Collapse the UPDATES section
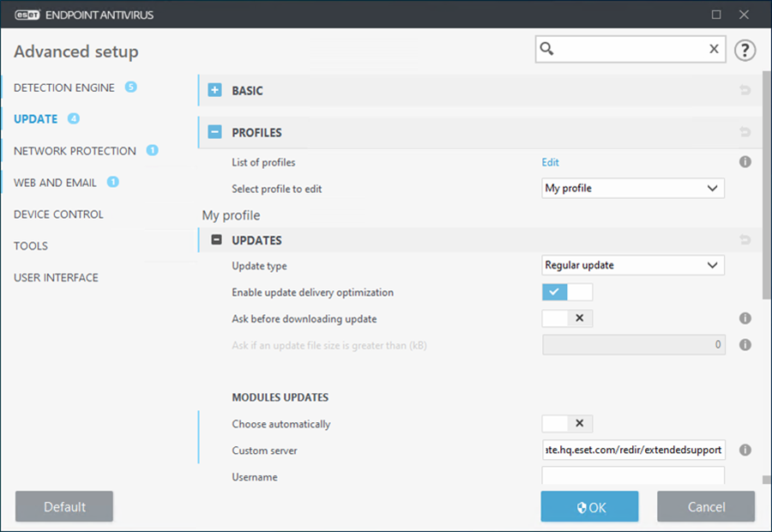This screenshot has height=532, width=772. coord(216,239)
